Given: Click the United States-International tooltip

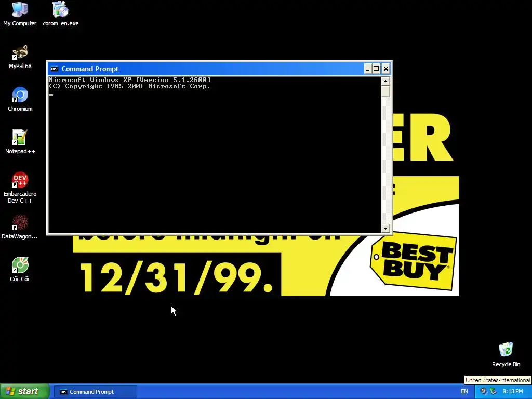Looking at the screenshot, I should 497,380.
